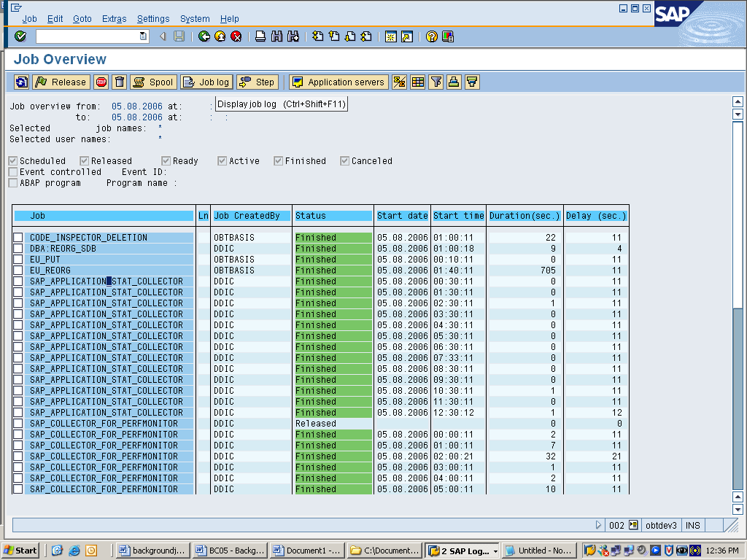This screenshot has height=560, width=747.
Task: Go to previous page icon
Action: pos(334,36)
